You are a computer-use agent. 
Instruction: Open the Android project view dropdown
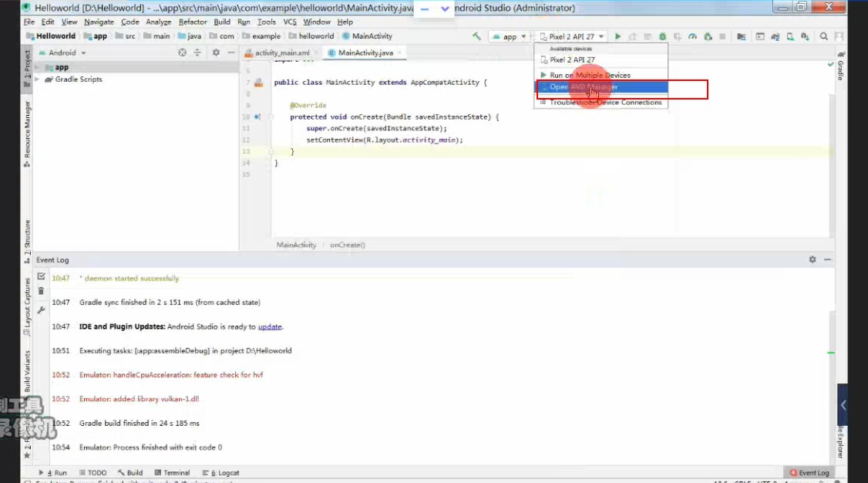coord(62,52)
